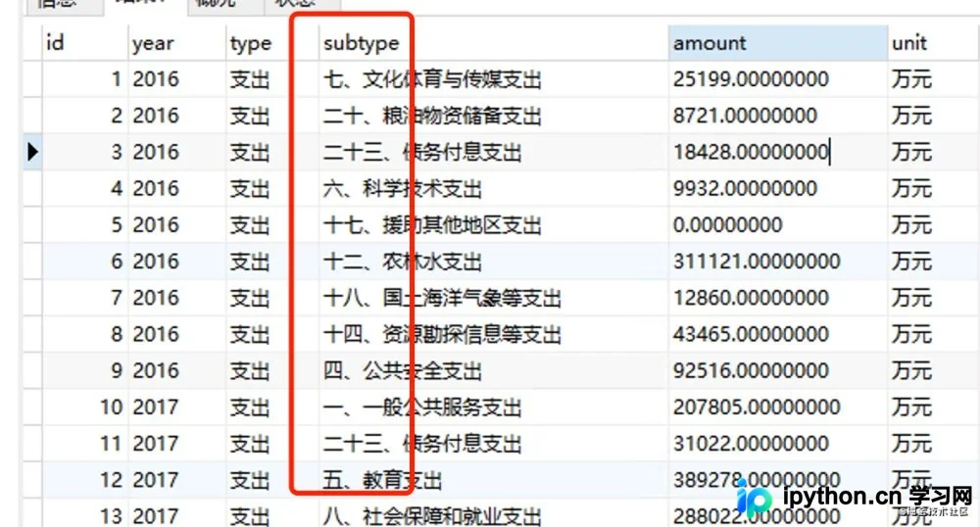The height and width of the screenshot is (527, 980).
Task: Select year cell 2016 in row id 5
Action: click(x=176, y=224)
